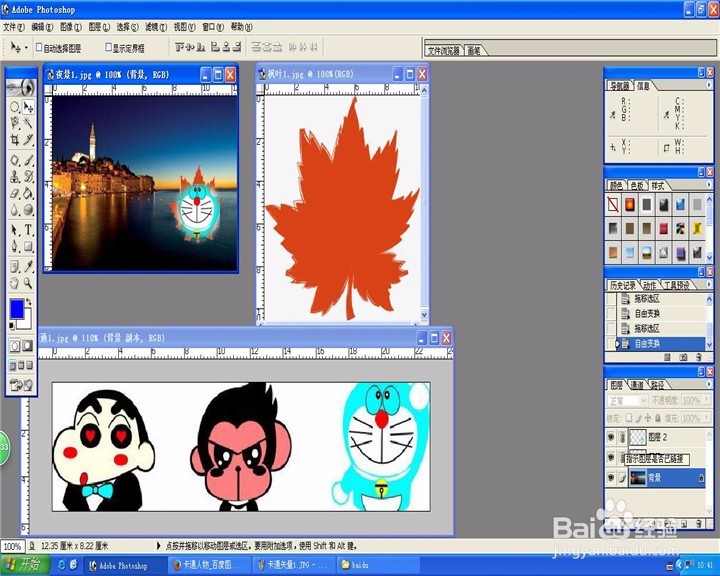Screen dimensions: 720x576
Task: Select the Sponge/Dodge tool
Action: click(28, 209)
